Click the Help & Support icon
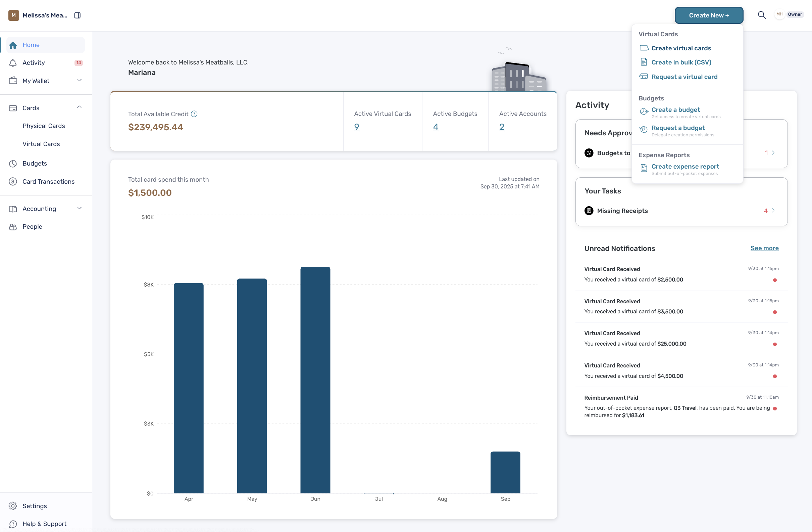Image resolution: width=812 pixels, height=532 pixels. click(13, 524)
